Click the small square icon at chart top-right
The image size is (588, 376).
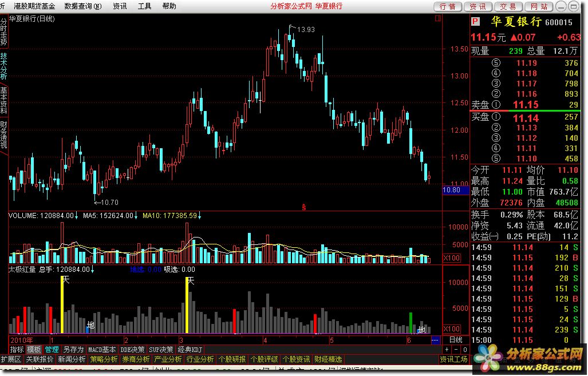pyautogui.click(x=437, y=18)
